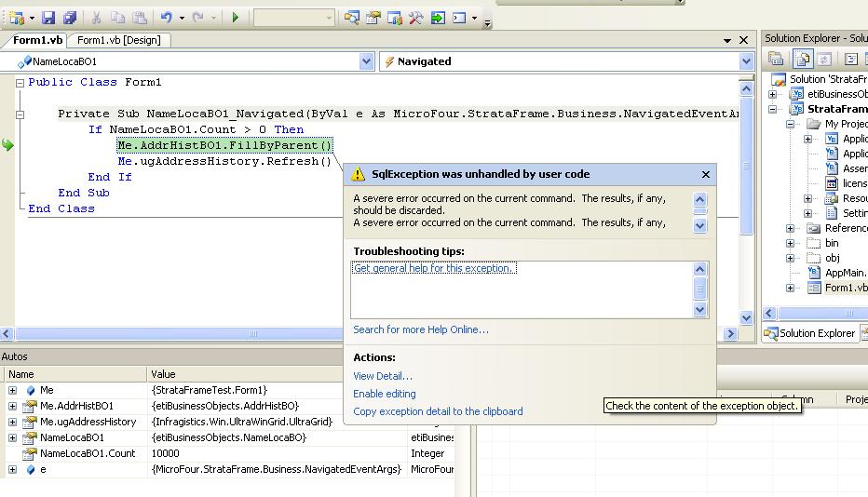Viewport: 868px width, 497px height.
Task: Collapse the NameLocaBO1_Navigated sub outline
Action: tap(20, 114)
